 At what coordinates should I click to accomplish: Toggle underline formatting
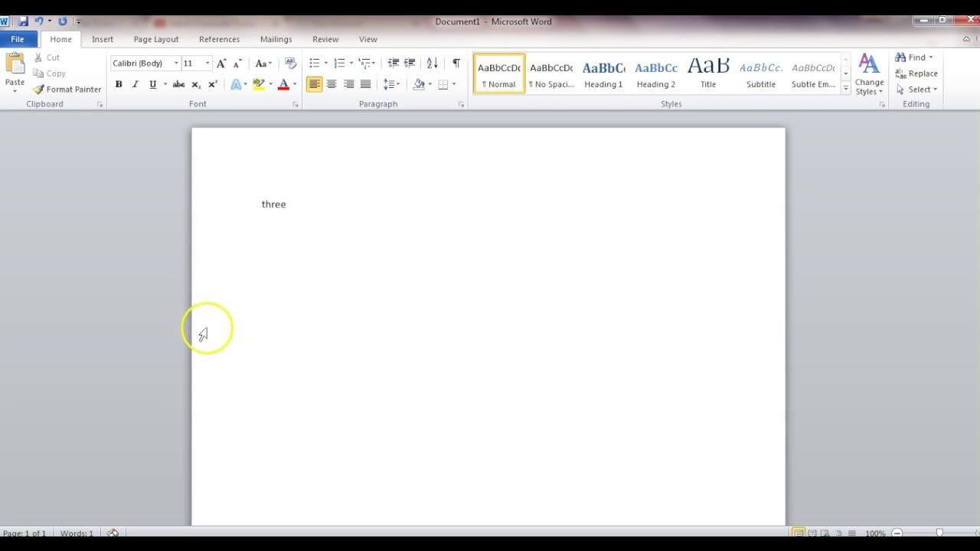point(151,84)
